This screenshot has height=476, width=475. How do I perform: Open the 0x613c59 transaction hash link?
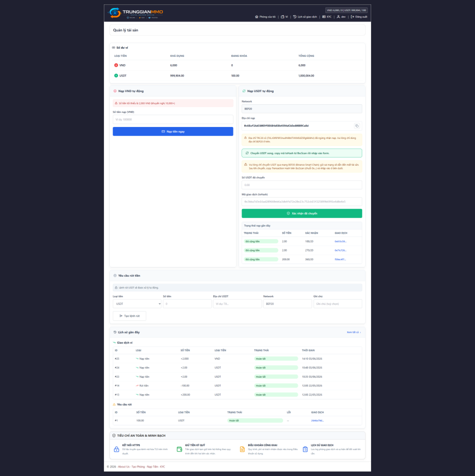pyautogui.click(x=340, y=242)
